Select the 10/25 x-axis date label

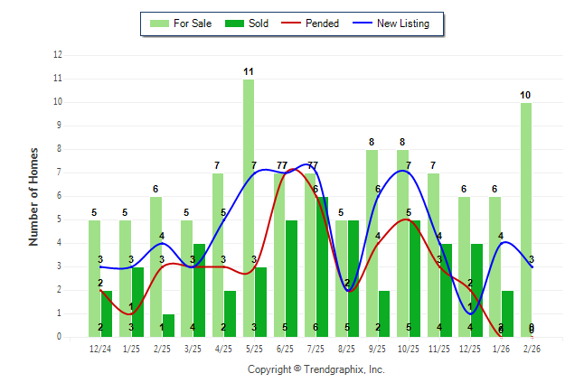[409, 348]
